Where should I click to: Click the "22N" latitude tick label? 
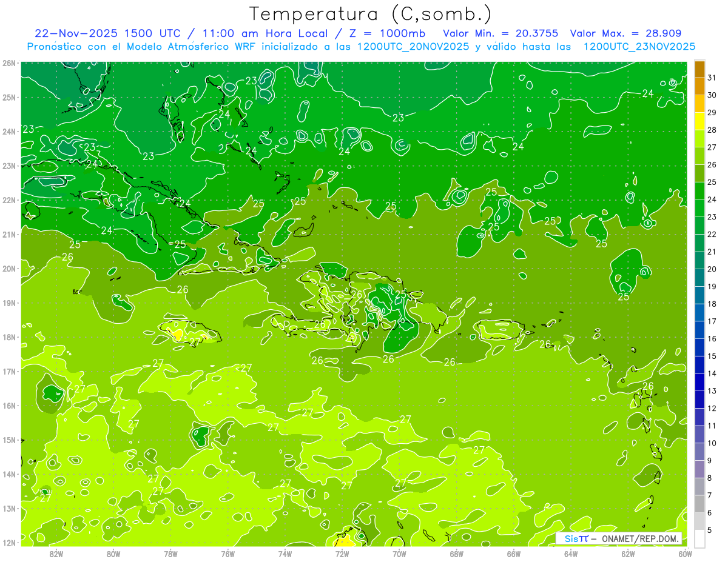[x=10, y=200]
